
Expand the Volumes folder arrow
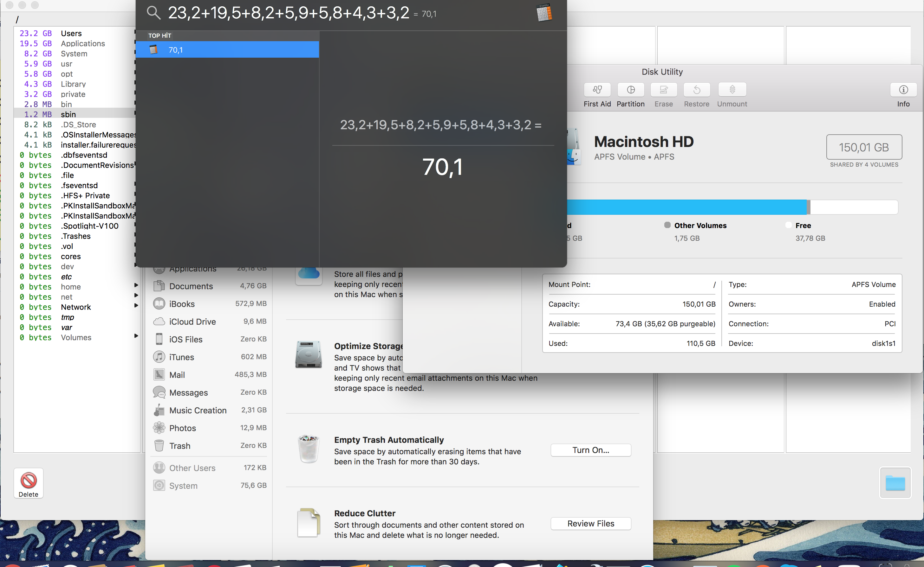click(x=136, y=336)
